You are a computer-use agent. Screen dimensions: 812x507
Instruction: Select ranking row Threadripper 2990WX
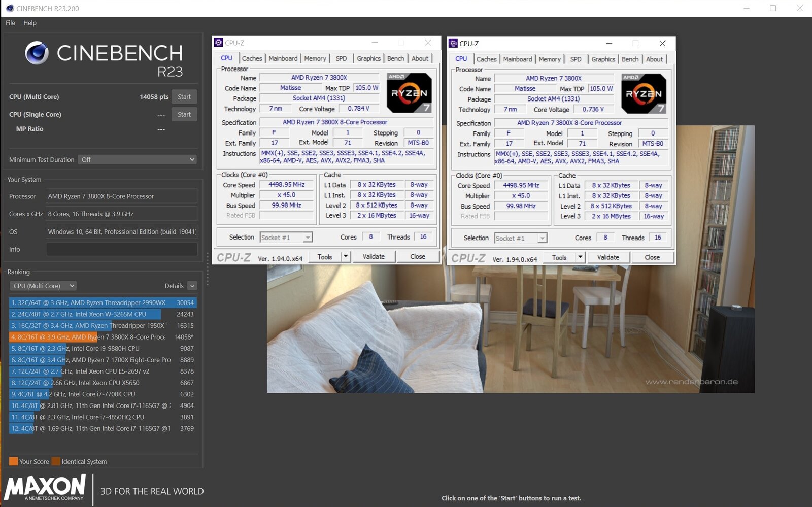pyautogui.click(x=103, y=302)
